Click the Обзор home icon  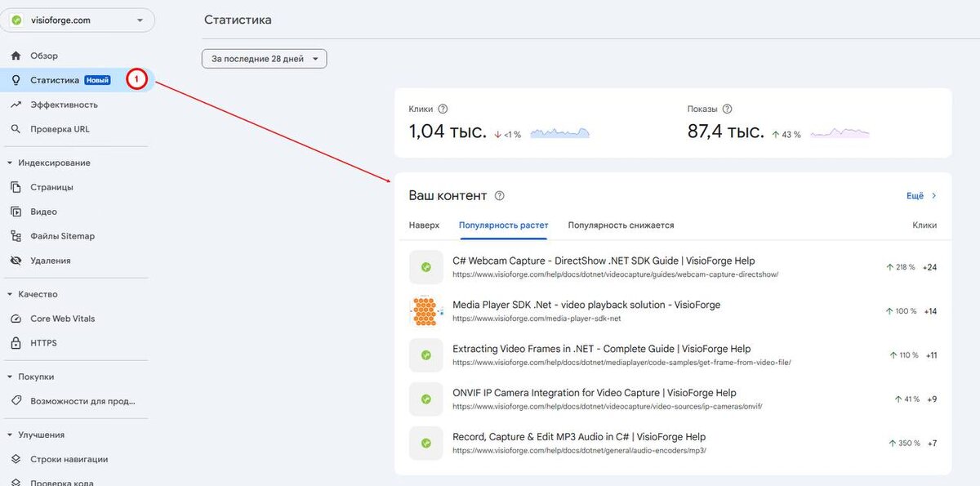[16, 56]
